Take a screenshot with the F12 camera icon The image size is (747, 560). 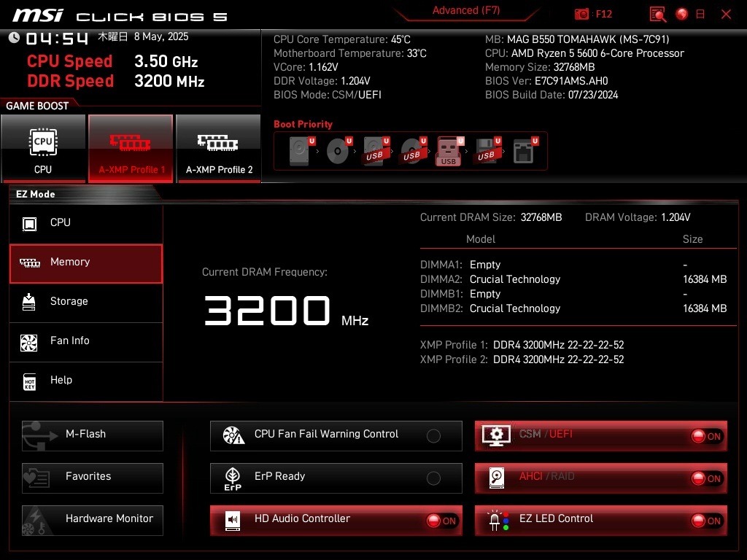click(x=582, y=14)
